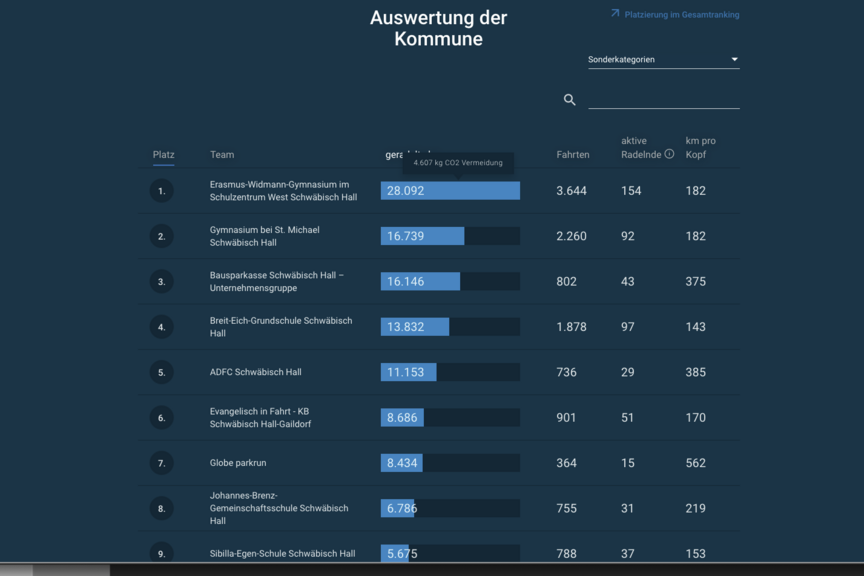864x576 pixels.
Task: Sort by the Fahrten column header
Action: pyautogui.click(x=573, y=155)
